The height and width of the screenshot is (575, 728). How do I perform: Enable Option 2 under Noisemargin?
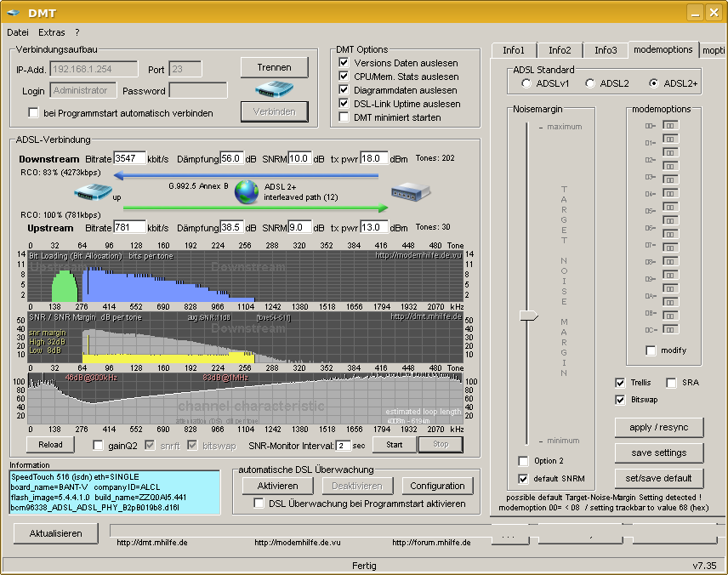(523, 461)
